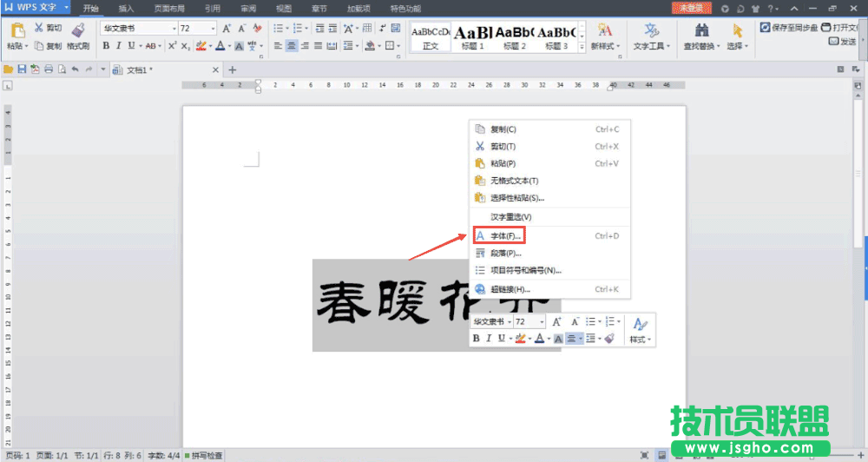Click the ribbon line spacing icon
This screenshot has width=868, height=462.
point(348,46)
